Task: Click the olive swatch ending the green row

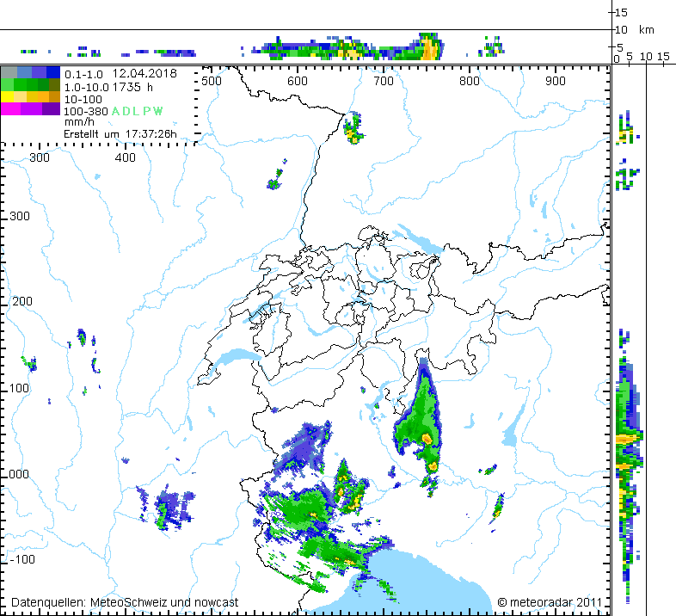Action: 55,84
